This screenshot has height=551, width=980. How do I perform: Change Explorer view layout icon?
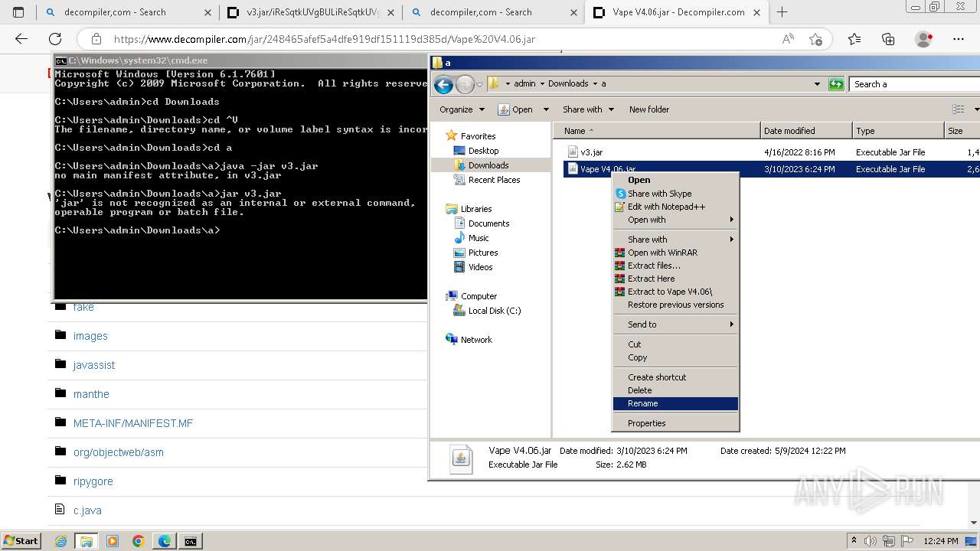(958, 109)
